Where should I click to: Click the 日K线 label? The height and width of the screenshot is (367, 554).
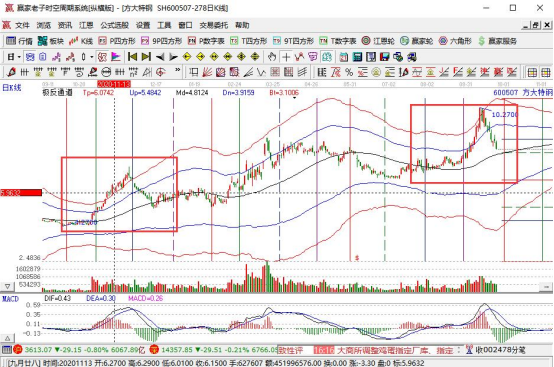point(12,87)
